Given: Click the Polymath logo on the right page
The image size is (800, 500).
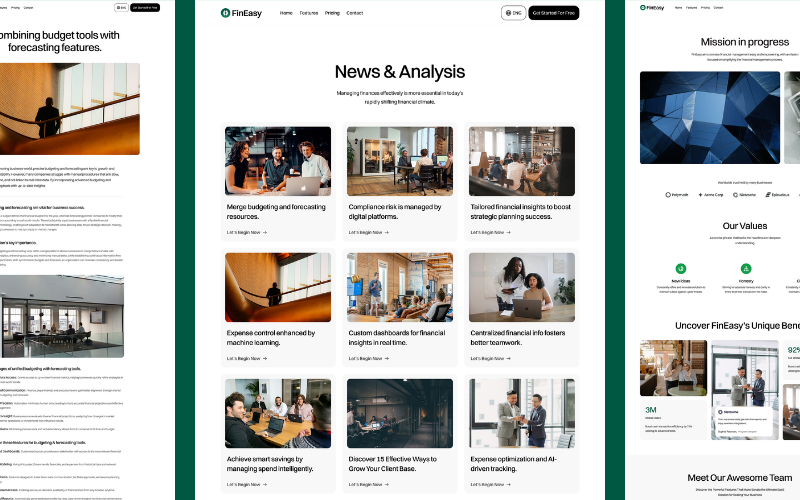Looking at the screenshot, I should (677, 194).
